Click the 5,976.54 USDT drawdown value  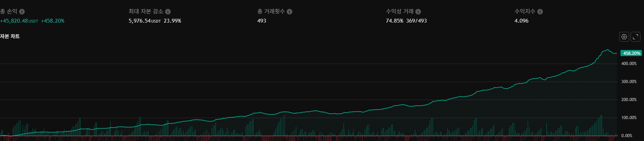(145, 21)
